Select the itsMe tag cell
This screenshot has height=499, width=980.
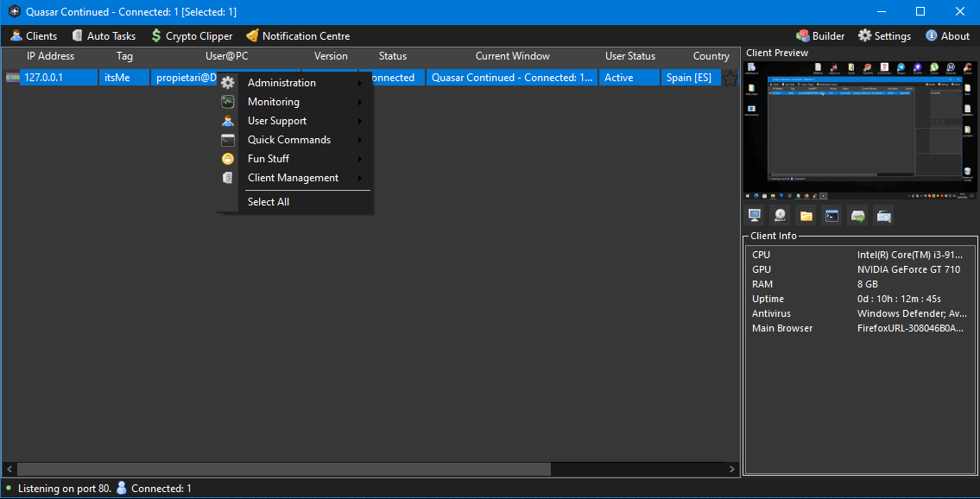(x=123, y=78)
